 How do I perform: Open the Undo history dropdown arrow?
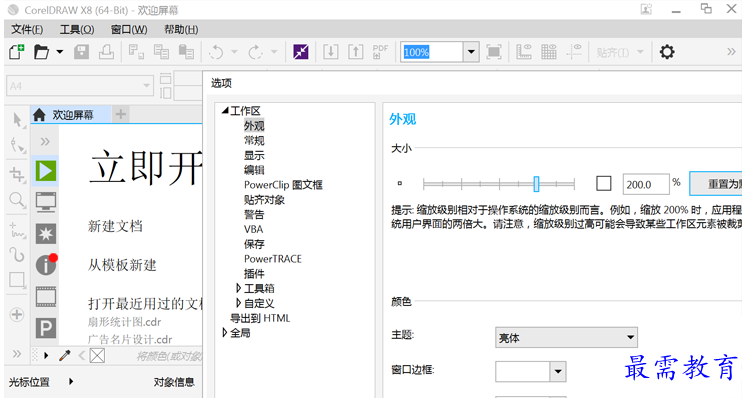[x=234, y=52]
